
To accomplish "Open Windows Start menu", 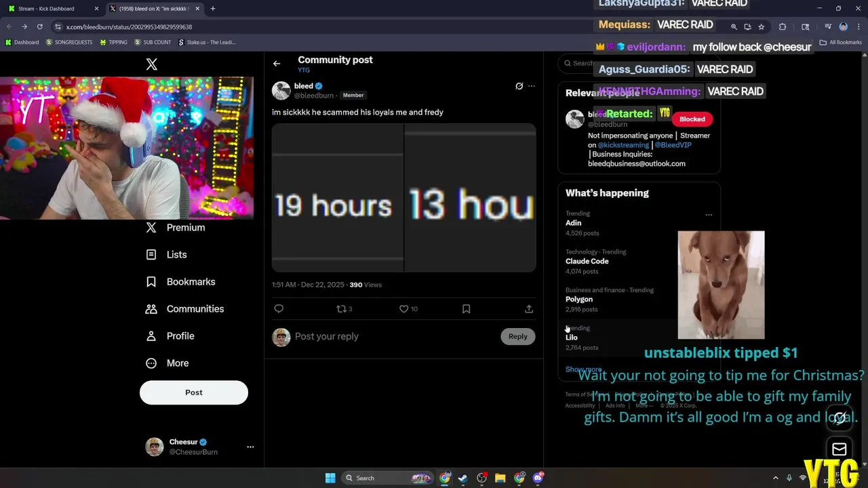I will click(x=330, y=478).
